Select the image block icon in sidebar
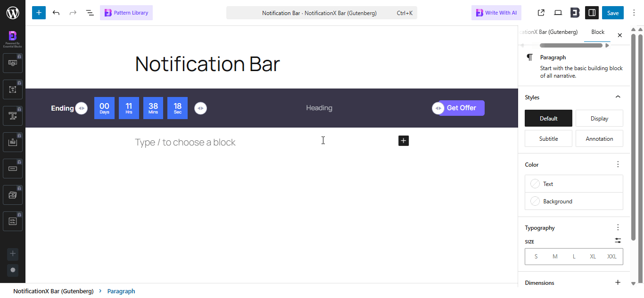This screenshot has height=298, width=644. click(13, 194)
